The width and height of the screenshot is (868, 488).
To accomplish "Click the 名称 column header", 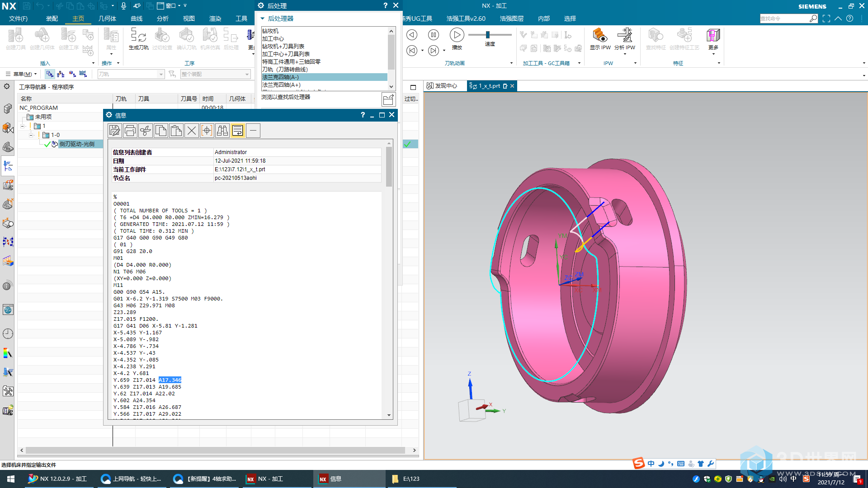I will pos(65,99).
